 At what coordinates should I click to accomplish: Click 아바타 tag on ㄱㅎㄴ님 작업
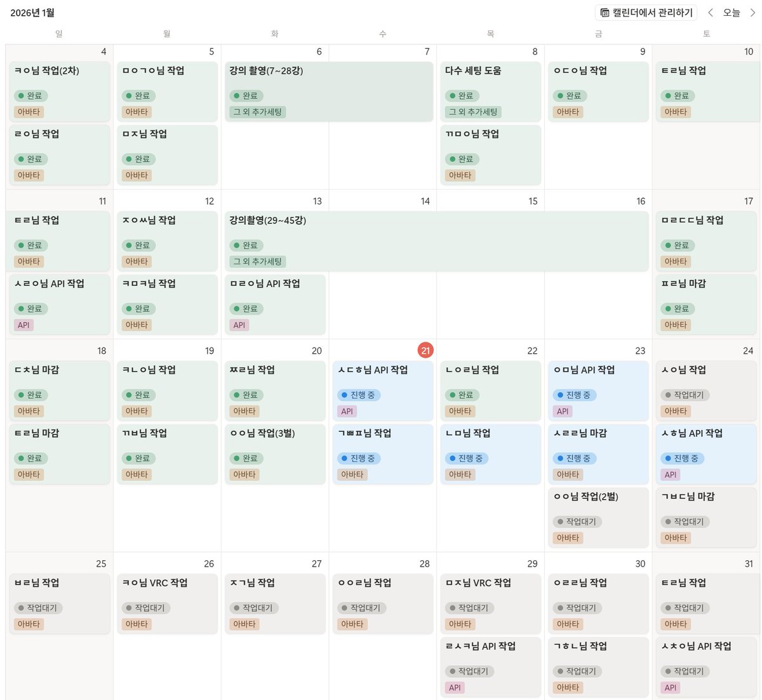tap(568, 688)
